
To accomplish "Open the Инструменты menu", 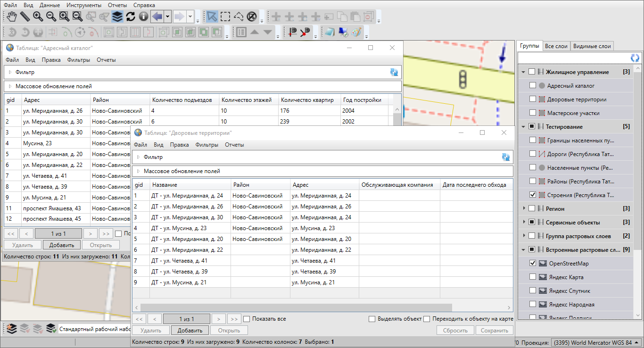I will (x=83, y=5).
